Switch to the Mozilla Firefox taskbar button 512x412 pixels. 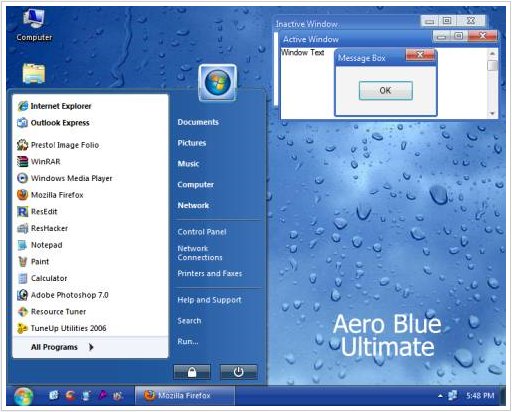click(185, 396)
